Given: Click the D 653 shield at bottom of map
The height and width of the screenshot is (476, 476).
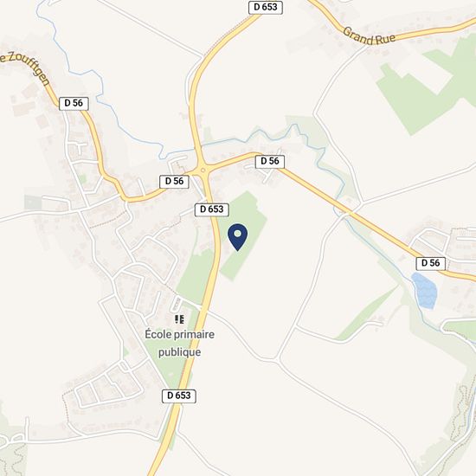Looking at the screenshot, I should 179,396.
